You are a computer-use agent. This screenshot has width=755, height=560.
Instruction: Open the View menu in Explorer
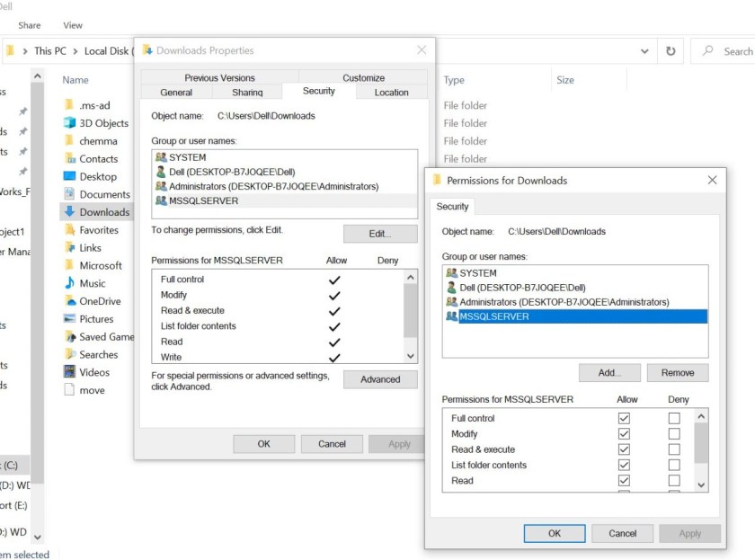pyautogui.click(x=73, y=25)
